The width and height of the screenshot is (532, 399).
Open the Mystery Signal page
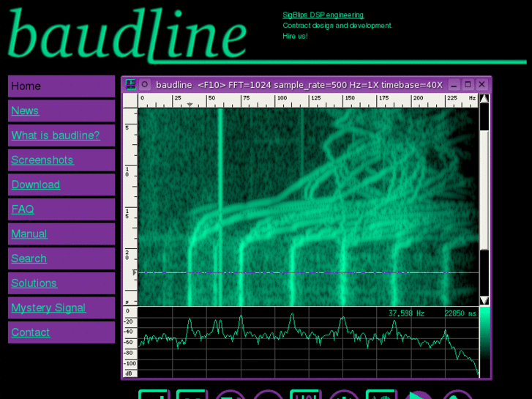coord(48,307)
